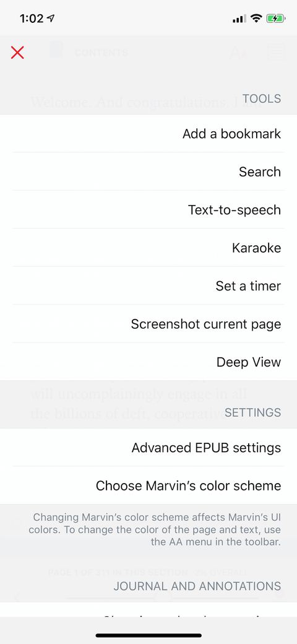Close the tools menu with the red X
The image size is (297, 644).
[x=17, y=53]
